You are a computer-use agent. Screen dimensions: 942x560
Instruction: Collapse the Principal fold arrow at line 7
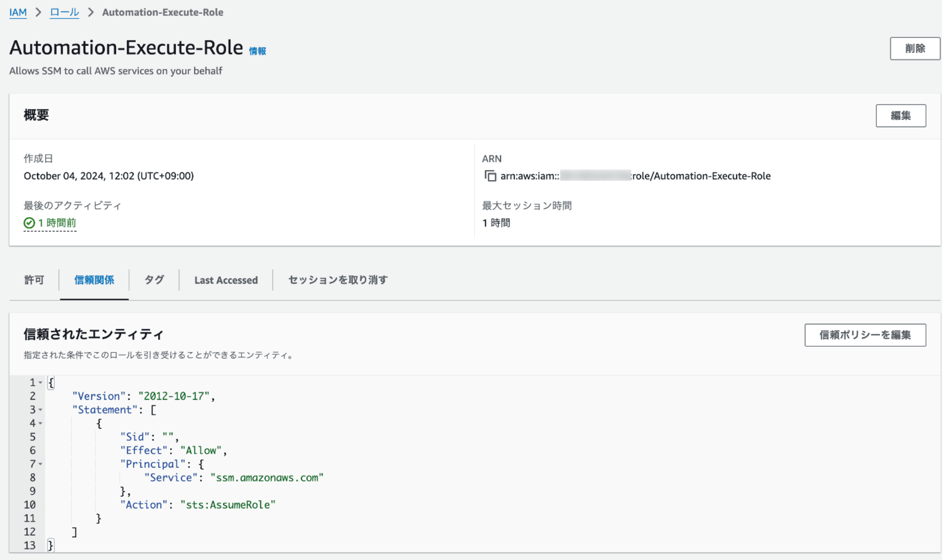pyautogui.click(x=41, y=464)
